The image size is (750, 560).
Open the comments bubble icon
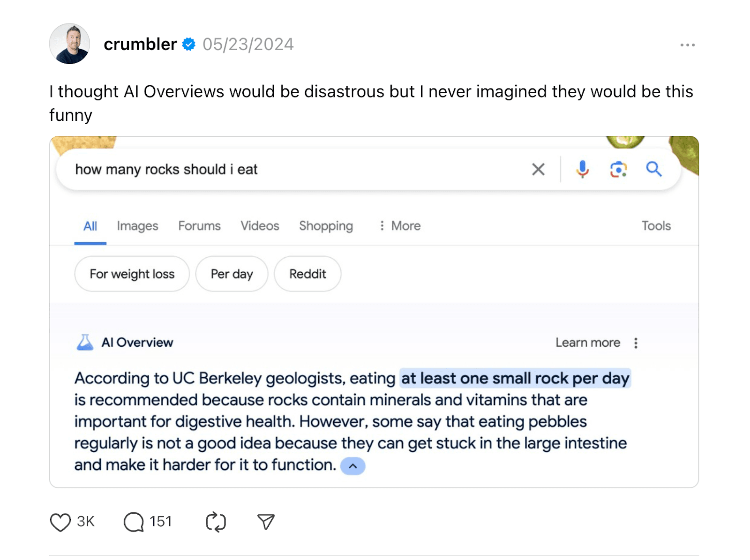pyautogui.click(x=134, y=522)
